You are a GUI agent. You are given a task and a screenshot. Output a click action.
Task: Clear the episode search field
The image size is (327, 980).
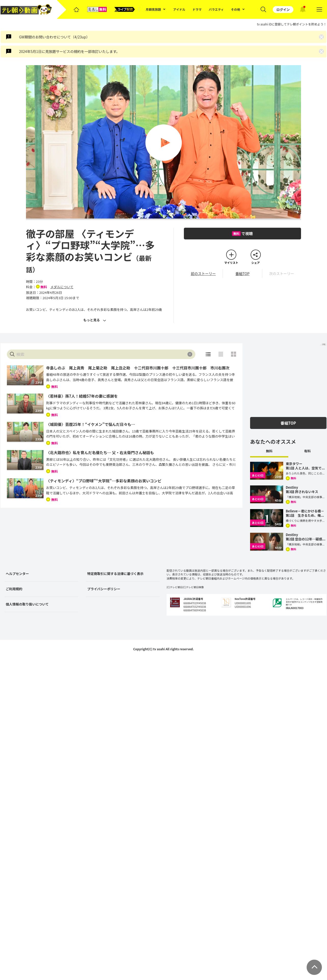coord(189,354)
